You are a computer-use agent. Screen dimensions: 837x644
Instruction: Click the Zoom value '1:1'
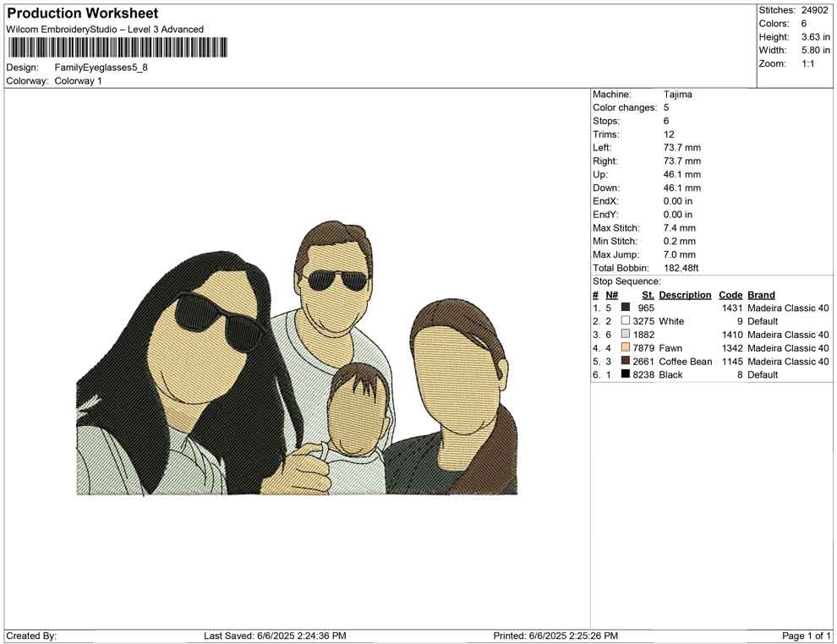(x=808, y=63)
